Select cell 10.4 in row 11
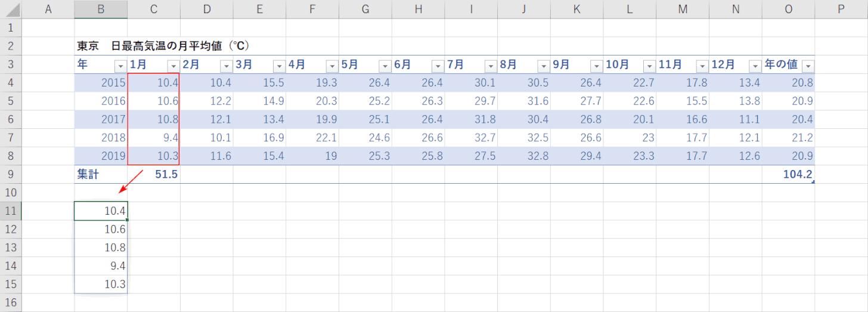This screenshot has width=868, height=312. coord(101,211)
